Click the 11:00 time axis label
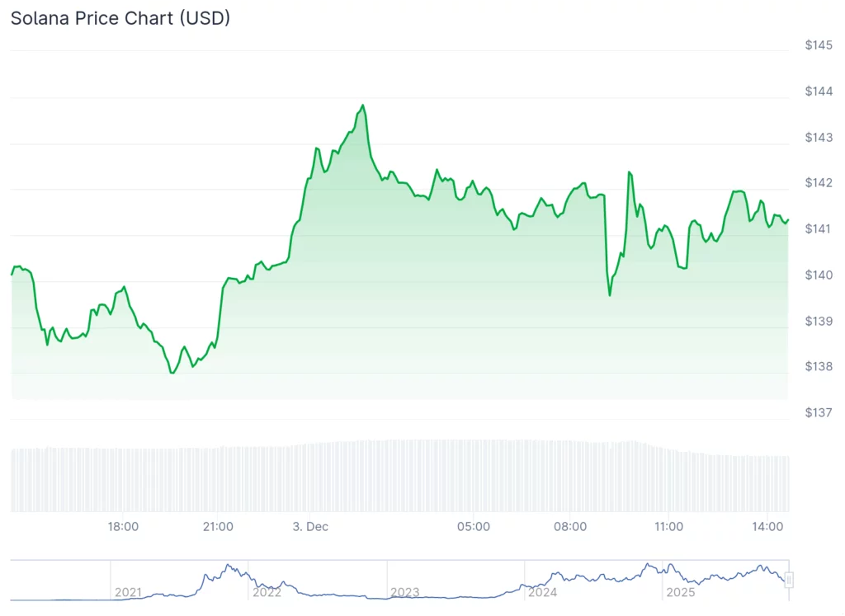The width and height of the screenshot is (845, 616). click(x=668, y=526)
